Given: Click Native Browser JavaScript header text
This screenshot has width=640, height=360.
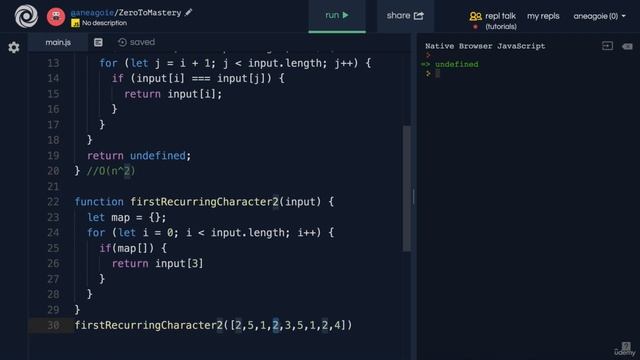Looking at the screenshot, I should (x=485, y=46).
